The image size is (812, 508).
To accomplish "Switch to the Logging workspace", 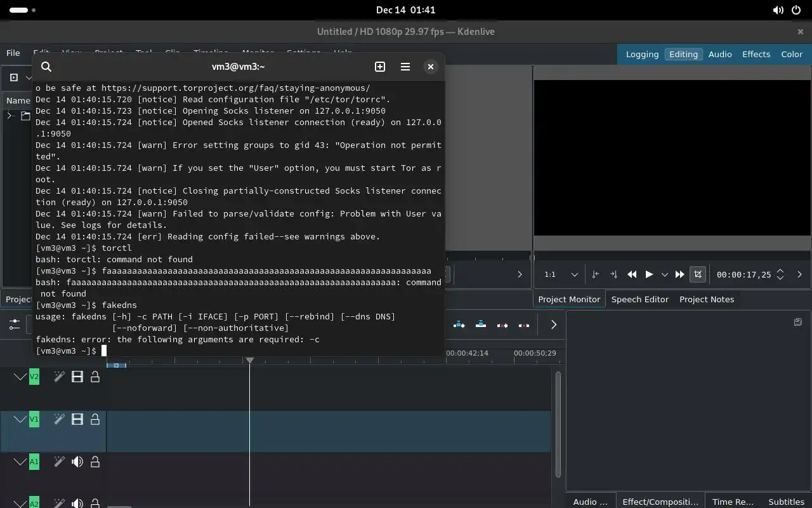I will [x=642, y=54].
